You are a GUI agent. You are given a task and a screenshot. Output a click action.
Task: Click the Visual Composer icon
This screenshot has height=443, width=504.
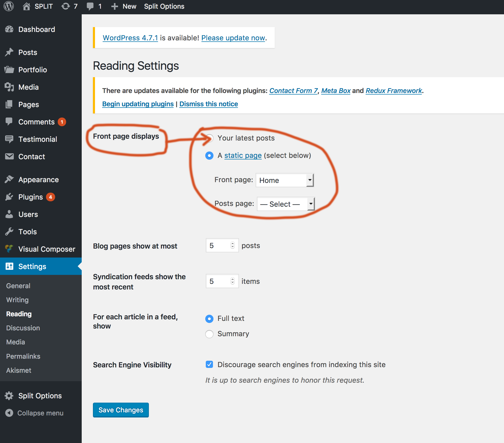[9, 249]
